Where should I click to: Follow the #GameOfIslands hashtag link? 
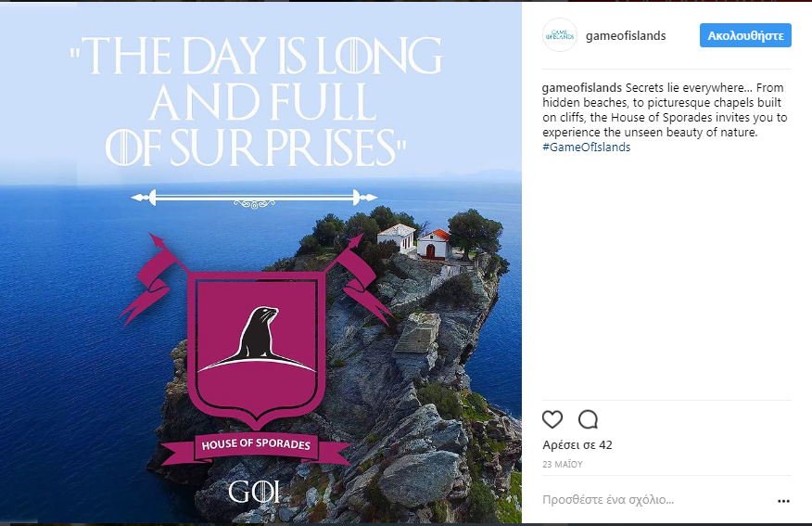[x=586, y=148]
